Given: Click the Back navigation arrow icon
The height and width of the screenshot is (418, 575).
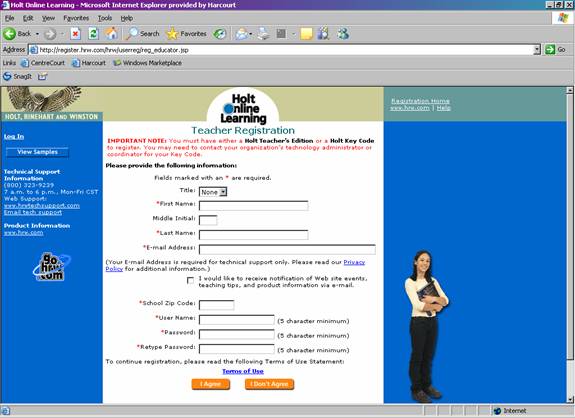Looking at the screenshot, I should click(10, 34).
